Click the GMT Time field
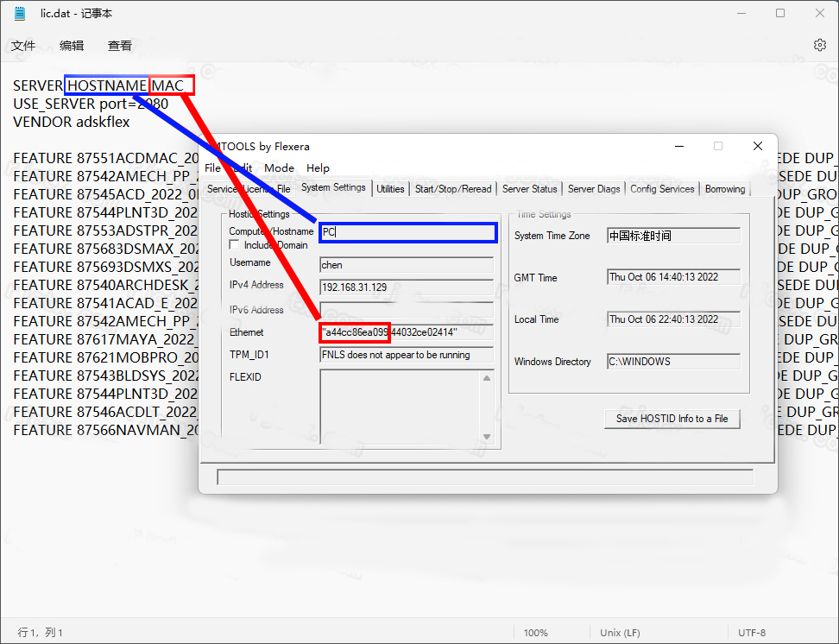The height and width of the screenshot is (644, 839). coord(673,277)
